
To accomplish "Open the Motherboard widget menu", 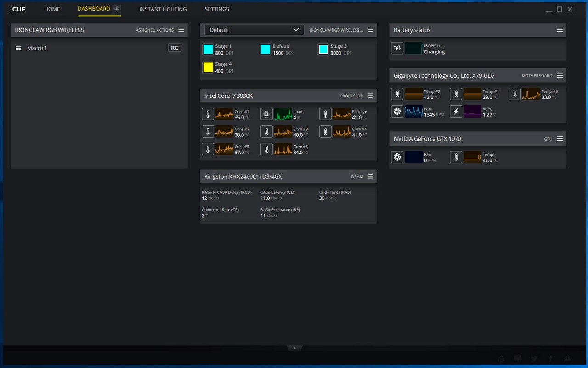I will pos(560,75).
